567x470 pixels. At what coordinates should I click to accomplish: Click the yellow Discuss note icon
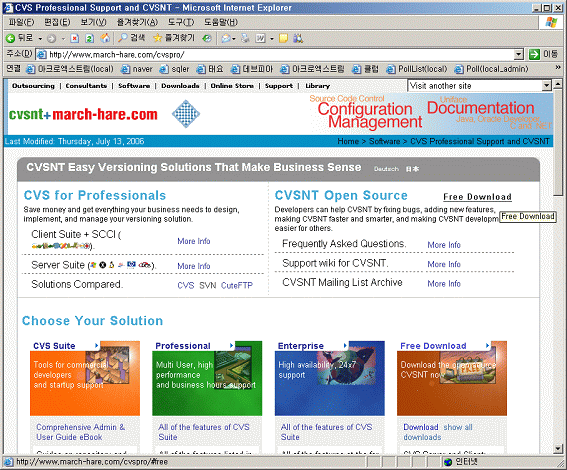284,38
